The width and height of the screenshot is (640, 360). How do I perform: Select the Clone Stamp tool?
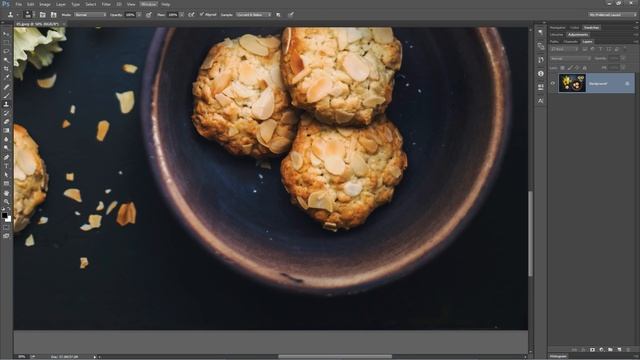point(6,104)
